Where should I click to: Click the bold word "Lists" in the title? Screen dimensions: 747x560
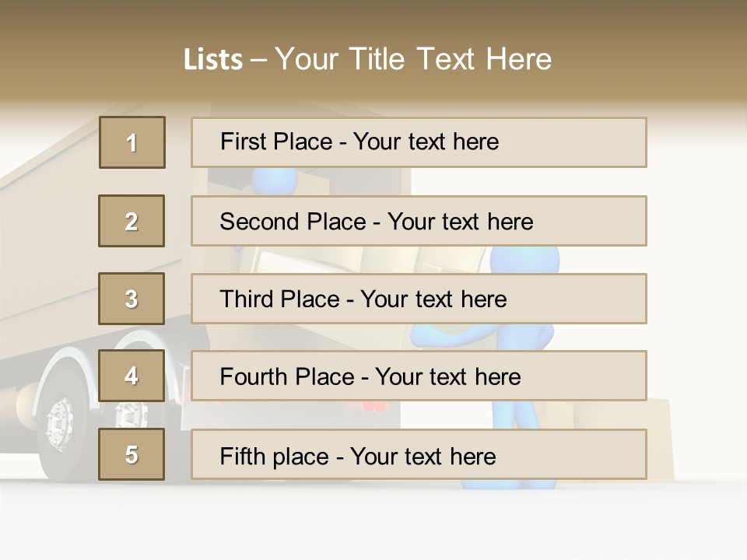213,60
